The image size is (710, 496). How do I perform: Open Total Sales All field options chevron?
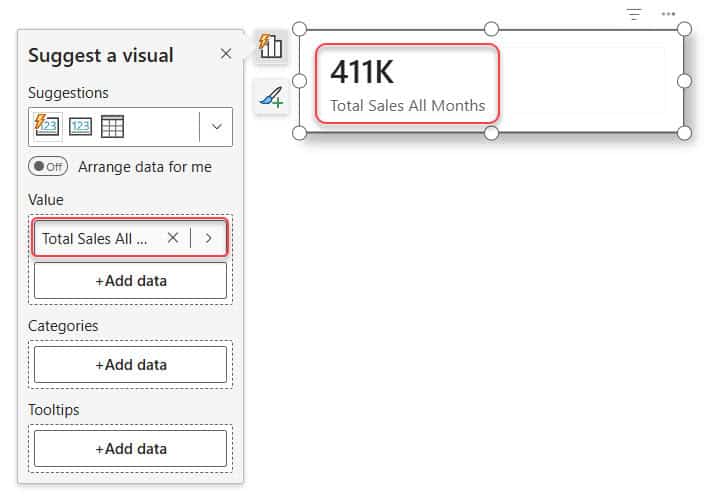click(208, 238)
